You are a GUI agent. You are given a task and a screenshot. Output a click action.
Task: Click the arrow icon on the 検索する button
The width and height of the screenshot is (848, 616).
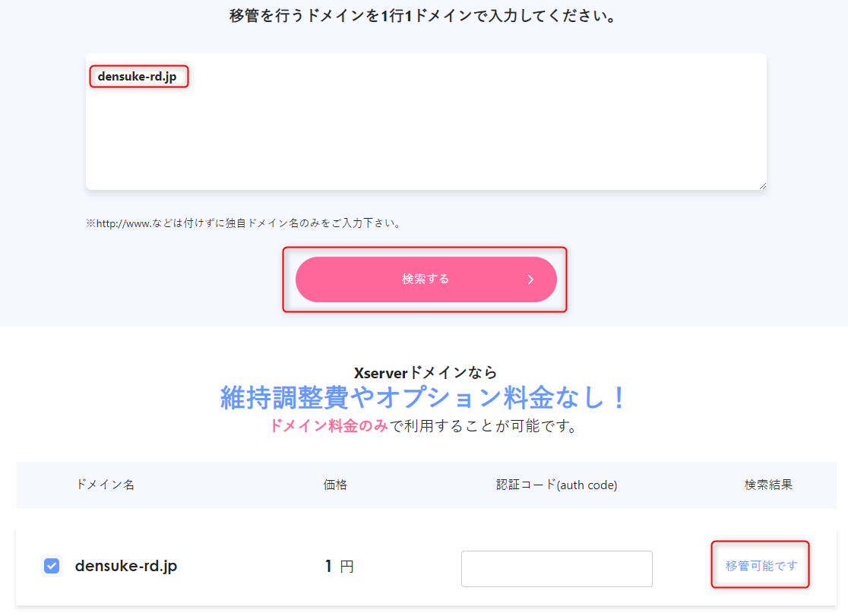pos(530,280)
